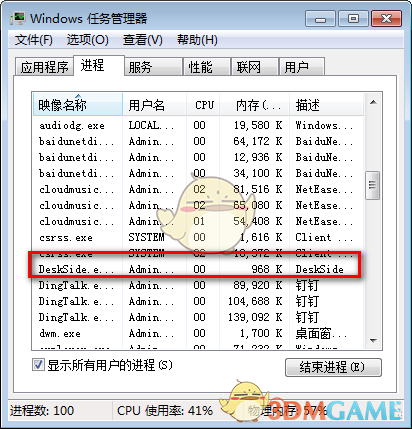Select the audiodg.exe process
This screenshot has width=412, height=429.
(x=198, y=125)
